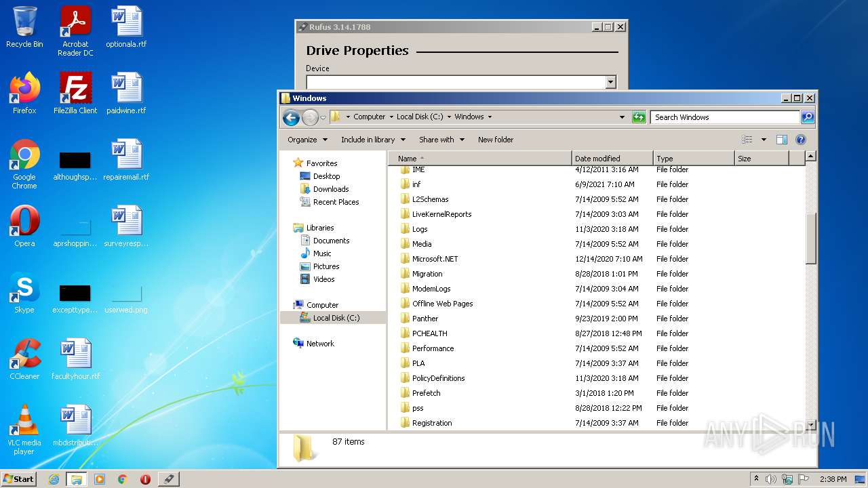Select Network in navigation pane
This screenshot has width=868, height=488.
(320, 344)
